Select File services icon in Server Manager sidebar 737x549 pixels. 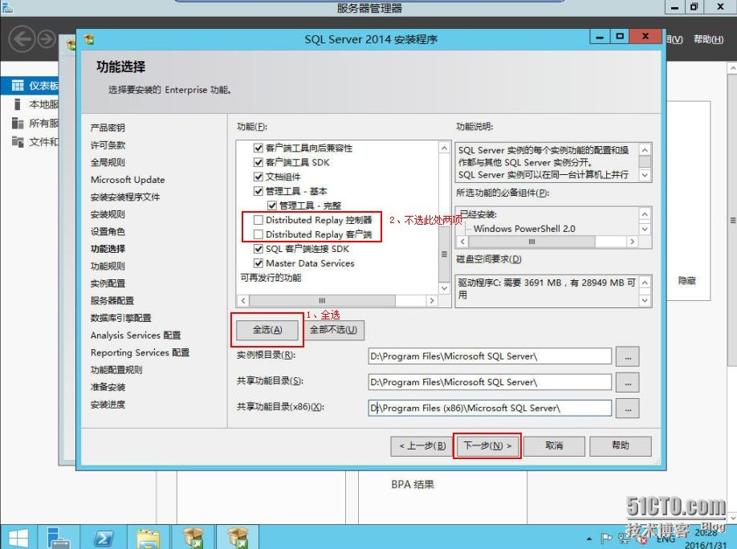(x=17, y=141)
